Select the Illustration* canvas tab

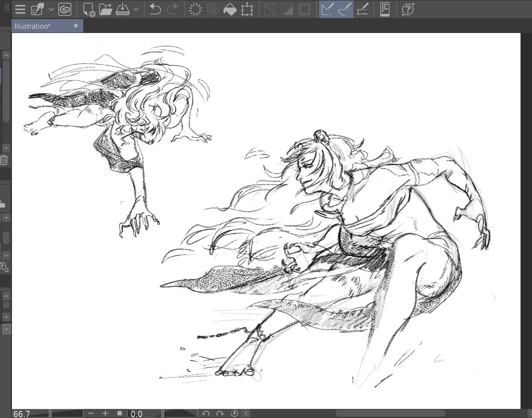point(47,26)
